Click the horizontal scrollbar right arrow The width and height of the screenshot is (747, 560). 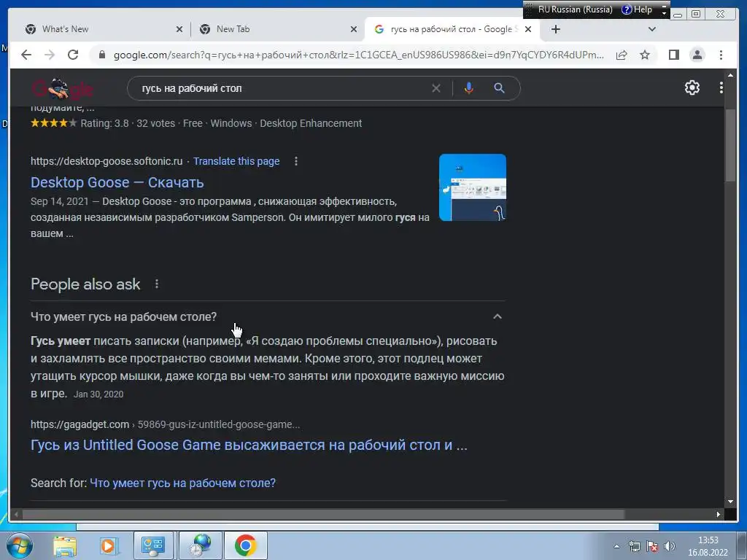pos(718,514)
